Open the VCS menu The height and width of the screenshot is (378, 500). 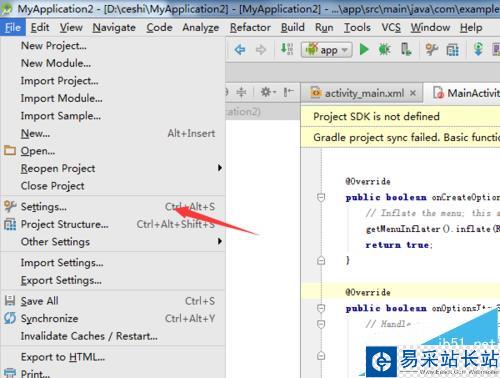click(391, 27)
